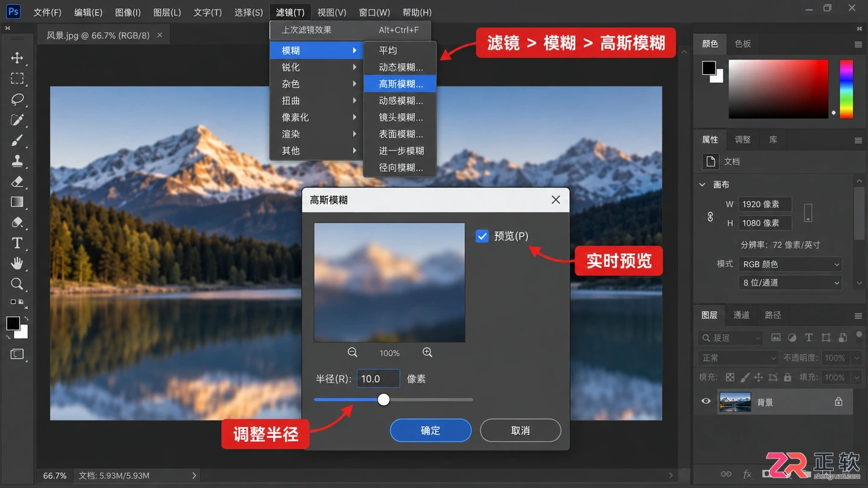Click the adjustment layer filter icon
The width and height of the screenshot is (868, 488).
coord(792,338)
